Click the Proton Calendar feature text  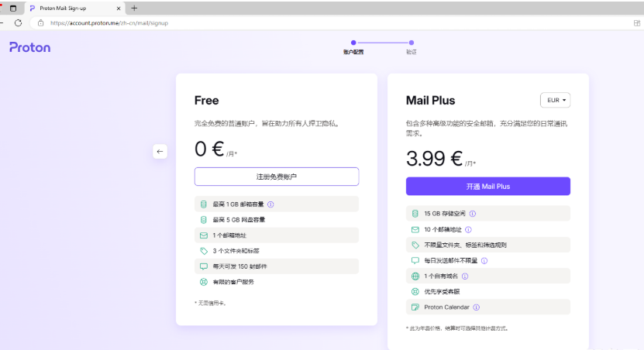tap(447, 307)
